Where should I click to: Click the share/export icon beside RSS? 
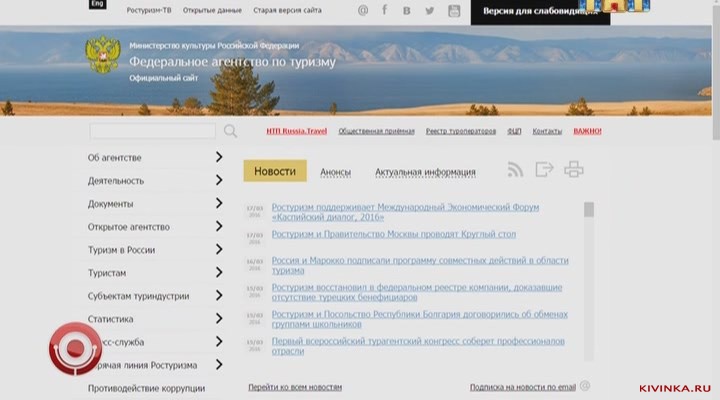[x=544, y=170]
